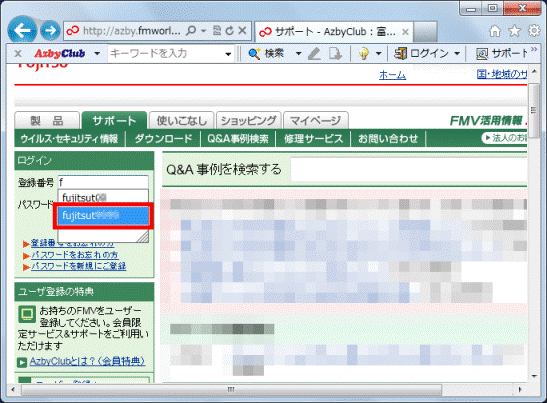Click the search magnifier in the address bar
The height and width of the screenshot is (403, 547).
[191, 31]
